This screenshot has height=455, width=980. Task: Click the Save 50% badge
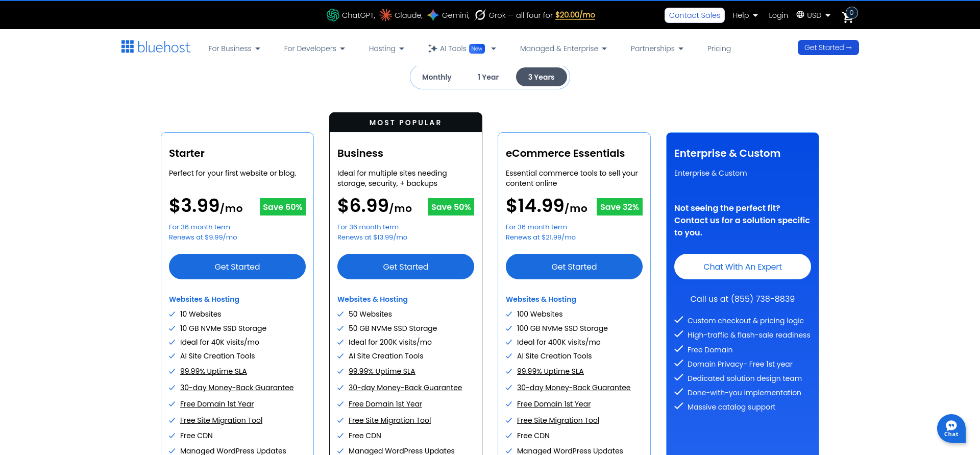451,207
